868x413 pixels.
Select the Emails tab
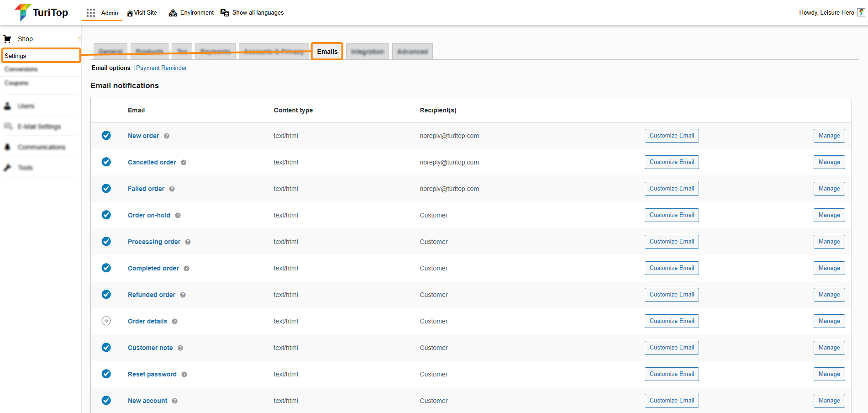pos(327,52)
